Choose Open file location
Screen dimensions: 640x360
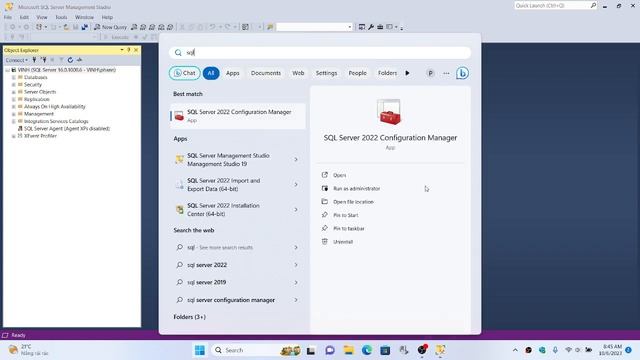[x=353, y=202]
